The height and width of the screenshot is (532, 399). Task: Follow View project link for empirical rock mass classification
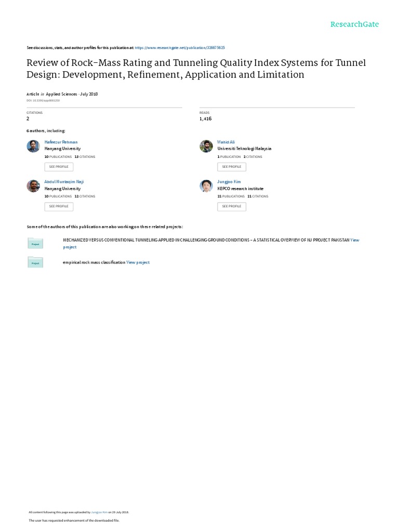[x=138, y=262]
